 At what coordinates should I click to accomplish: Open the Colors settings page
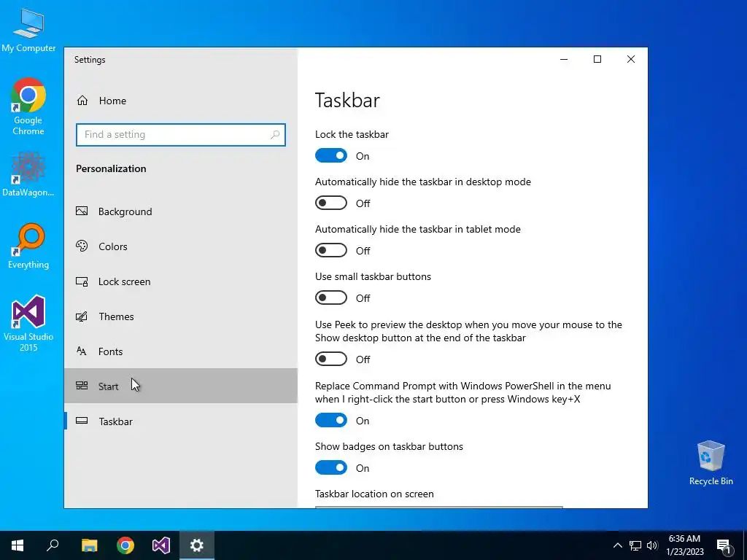pyautogui.click(x=181, y=246)
